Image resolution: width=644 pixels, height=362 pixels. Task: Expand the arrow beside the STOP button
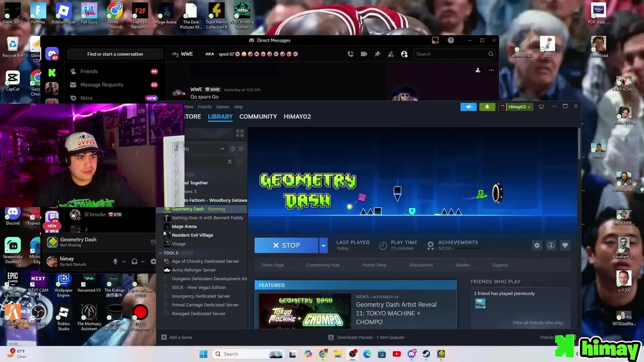coord(324,245)
